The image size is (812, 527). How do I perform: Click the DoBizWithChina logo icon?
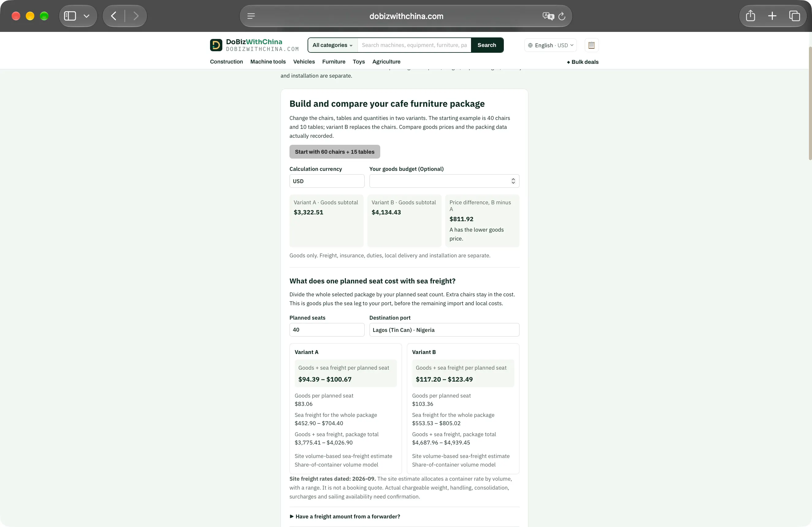[x=216, y=45]
